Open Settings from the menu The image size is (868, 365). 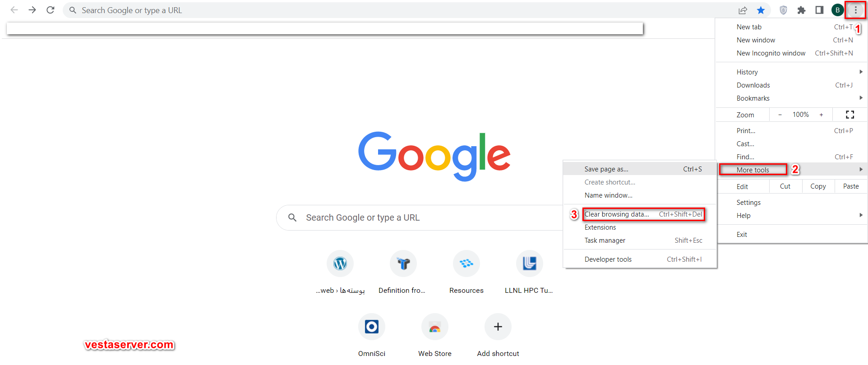coord(792,203)
